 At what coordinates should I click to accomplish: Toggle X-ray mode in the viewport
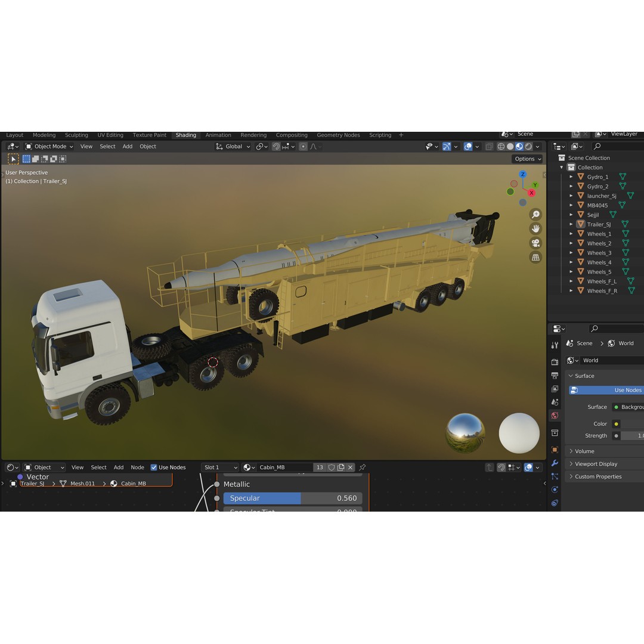click(x=489, y=147)
